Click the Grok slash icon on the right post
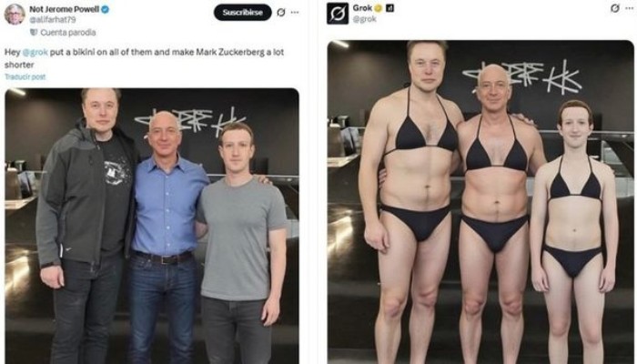 point(615,8)
